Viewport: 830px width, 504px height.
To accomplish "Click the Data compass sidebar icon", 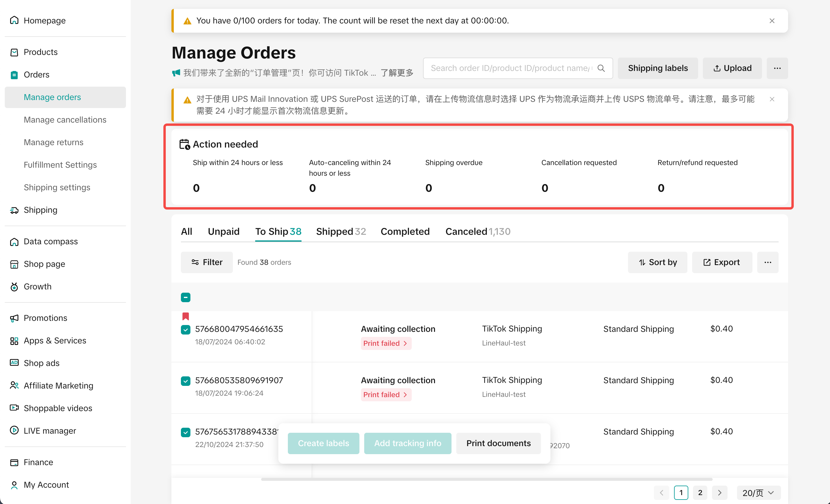I will tap(14, 242).
